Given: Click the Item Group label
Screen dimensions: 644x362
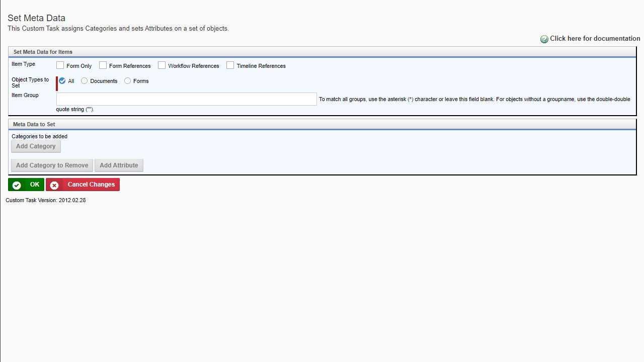Looking at the screenshot, I should [x=25, y=95].
